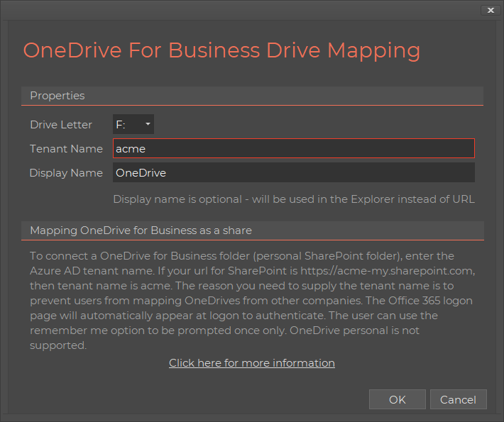Viewport: 504px width, 422px height.
Task: Click the 'Display name is optional' hint text
Action: 294,199
